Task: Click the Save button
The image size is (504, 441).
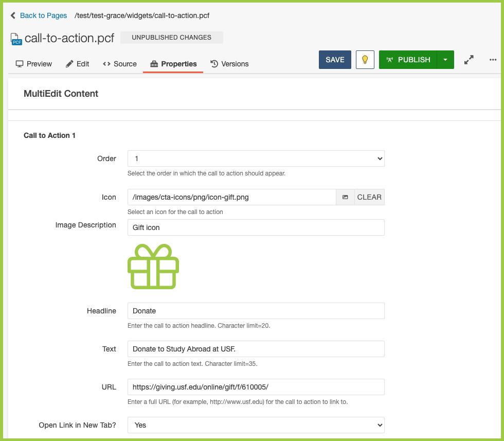Action: point(335,60)
